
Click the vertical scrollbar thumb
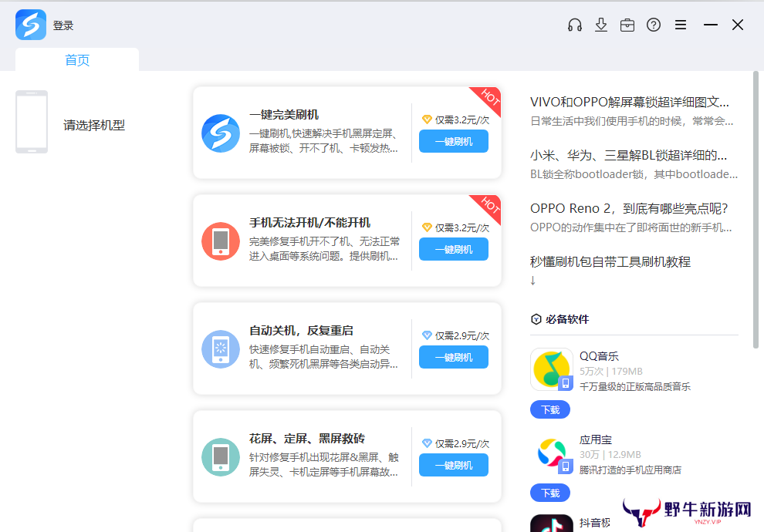point(756,210)
